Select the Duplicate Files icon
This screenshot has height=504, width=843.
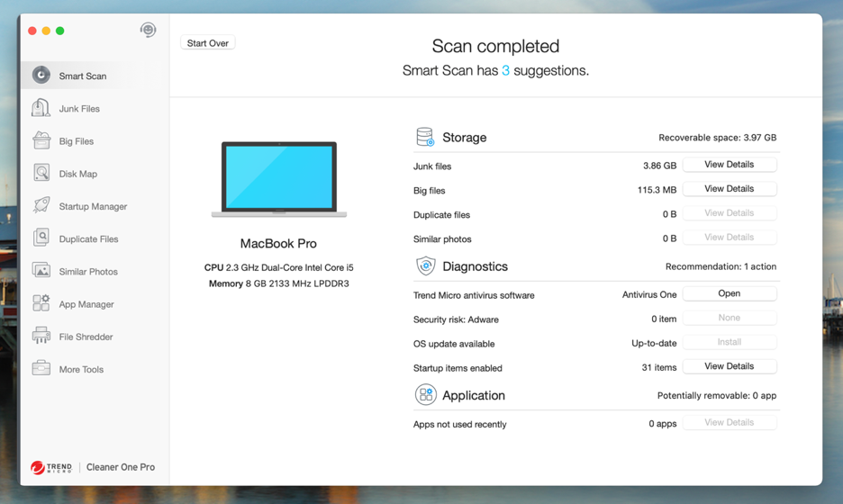(x=41, y=238)
